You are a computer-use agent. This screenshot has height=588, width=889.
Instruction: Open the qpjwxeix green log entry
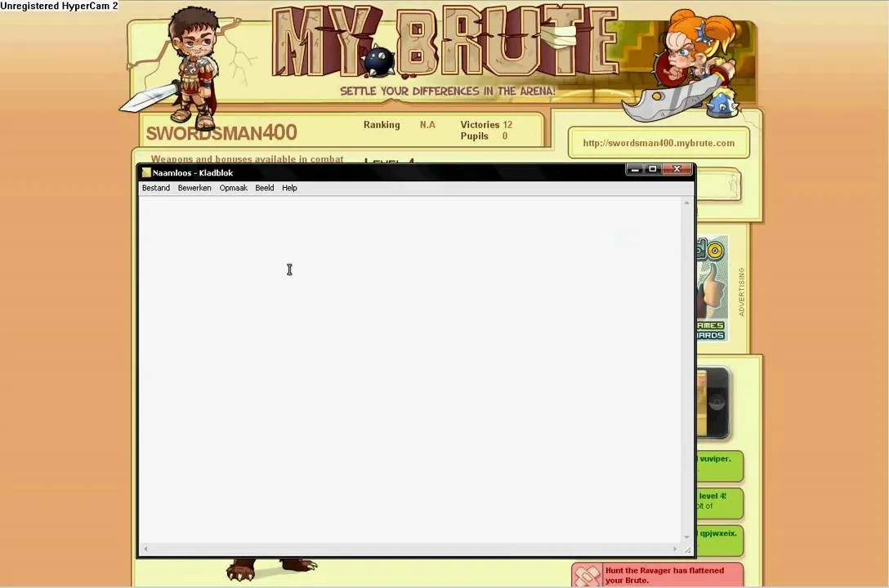pyautogui.click(x=720, y=541)
